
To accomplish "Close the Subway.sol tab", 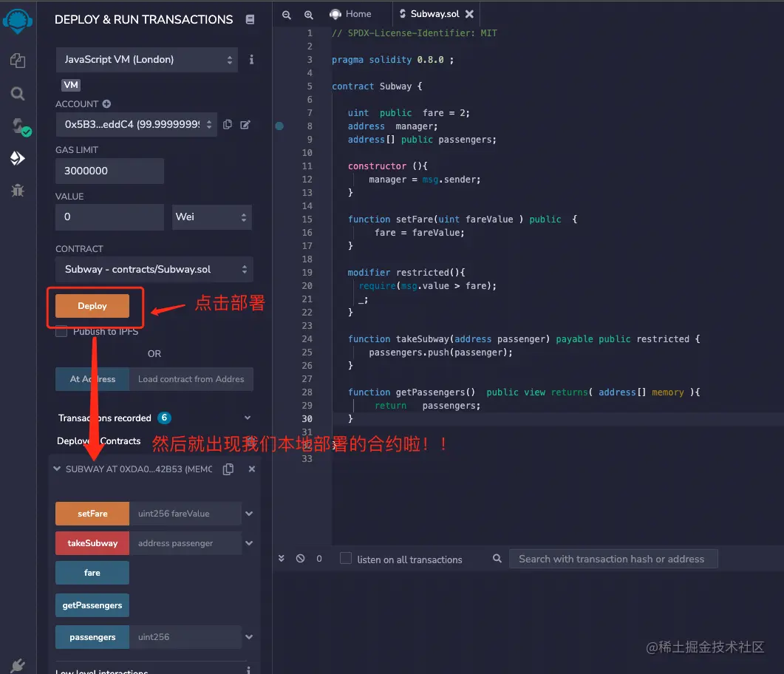I will (469, 14).
